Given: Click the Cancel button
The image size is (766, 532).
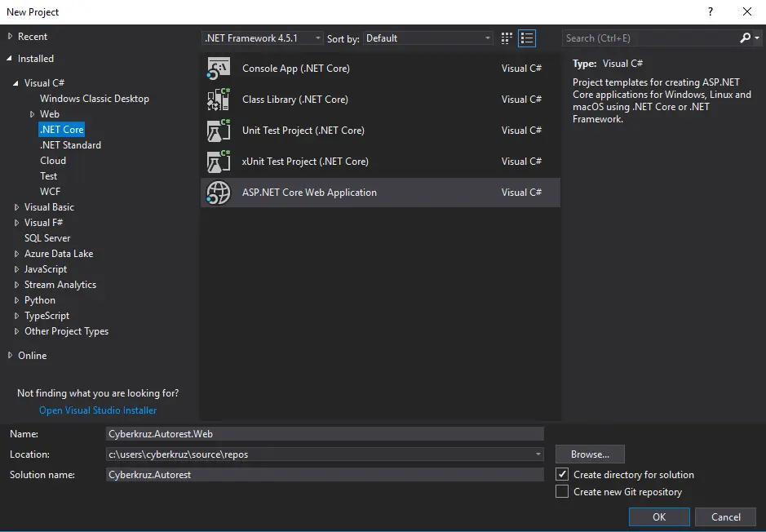Looking at the screenshot, I should tap(725, 516).
